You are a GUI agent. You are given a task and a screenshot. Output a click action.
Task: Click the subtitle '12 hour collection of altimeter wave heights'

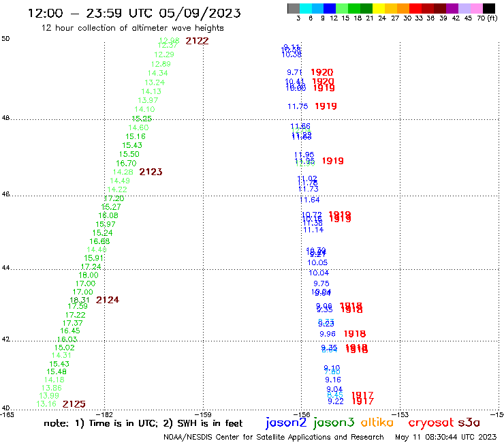click(132, 28)
